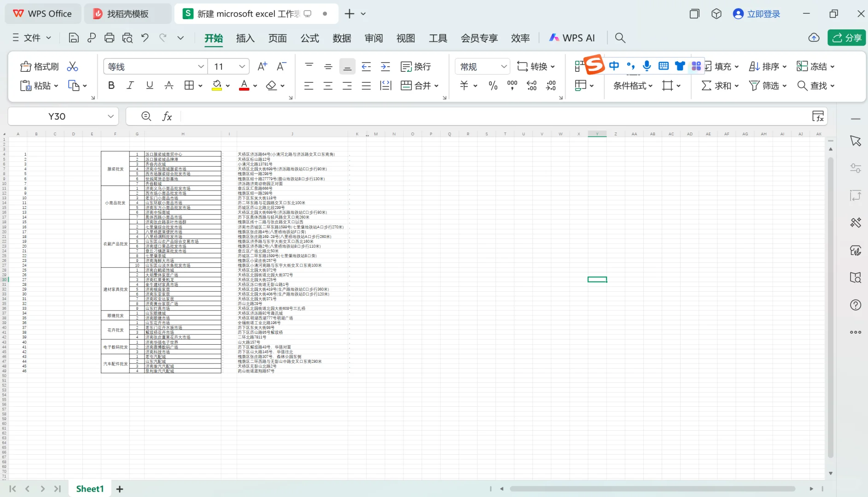Image resolution: width=868 pixels, height=497 pixels.
Task: Click the Print icon
Action: click(x=109, y=38)
